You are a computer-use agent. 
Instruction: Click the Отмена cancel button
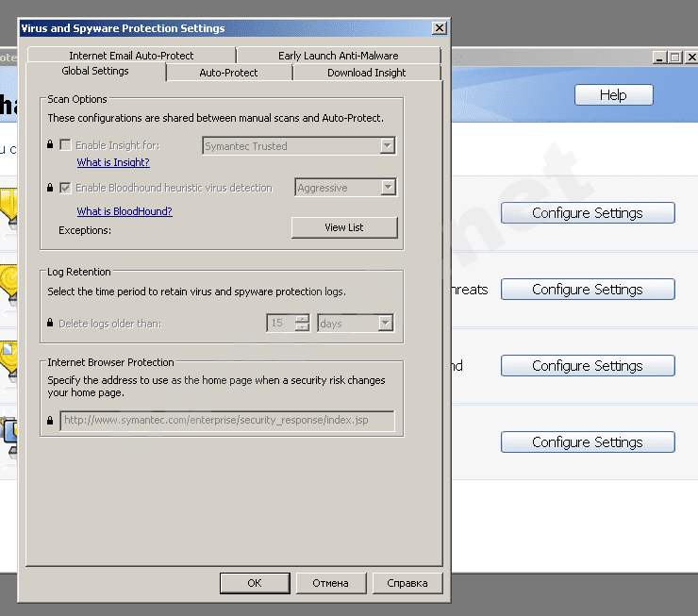coord(330,583)
